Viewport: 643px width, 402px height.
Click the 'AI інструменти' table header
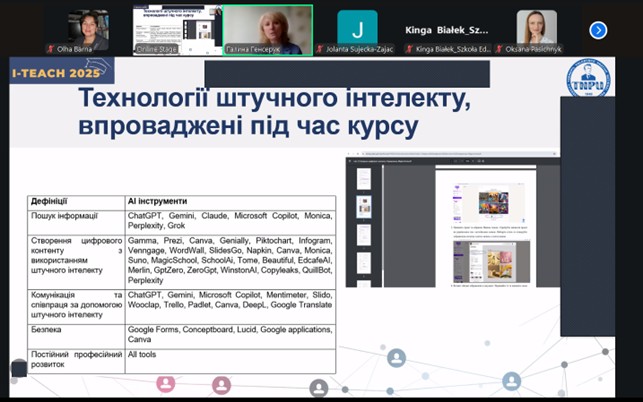[230, 203]
